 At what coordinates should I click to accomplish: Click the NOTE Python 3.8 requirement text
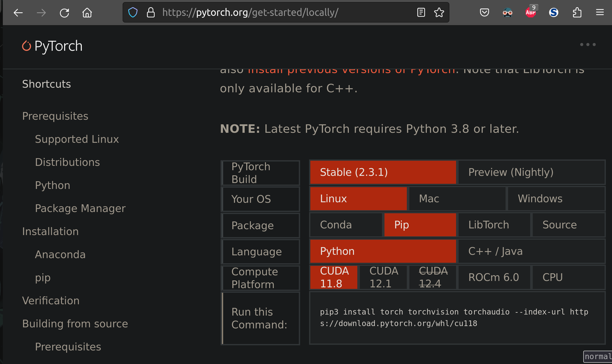pos(370,129)
